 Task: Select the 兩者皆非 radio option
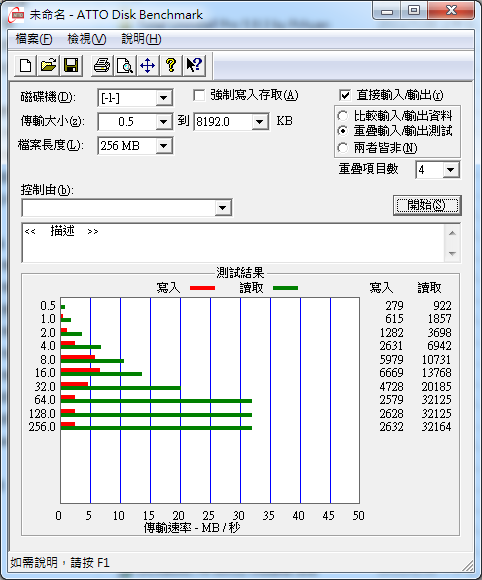point(343,148)
